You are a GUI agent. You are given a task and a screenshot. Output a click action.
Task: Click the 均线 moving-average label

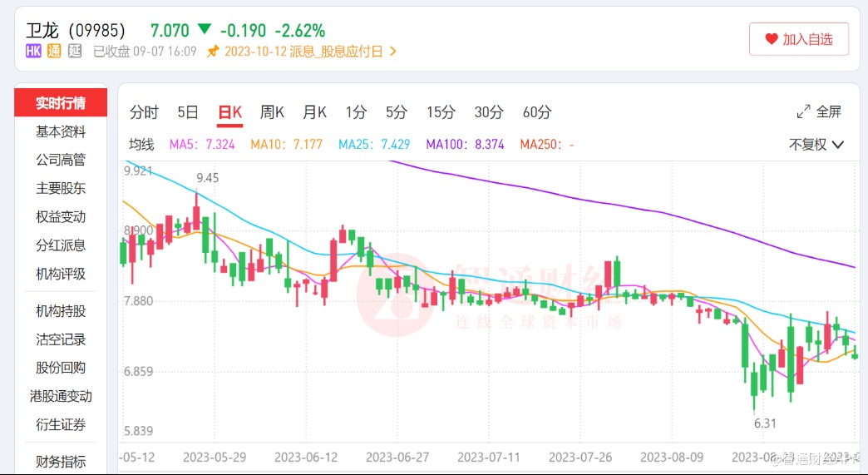(141, 145)
